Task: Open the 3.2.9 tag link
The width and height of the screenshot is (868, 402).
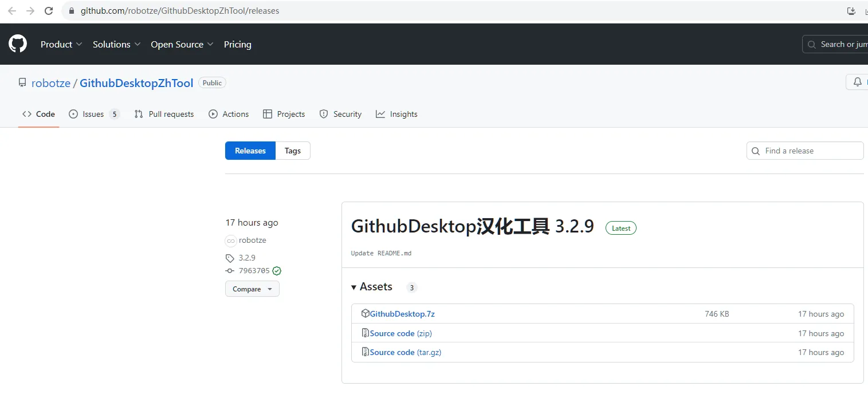Action: [x=247, y=258]
